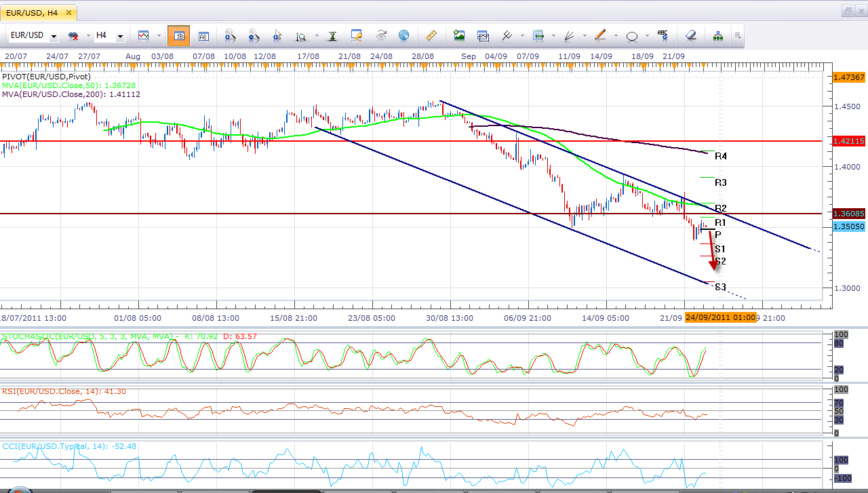Viewport: 868px width, 493px height.
Task: Click the MVA 200 indicator label 1.41112
Action: point(71,94)
